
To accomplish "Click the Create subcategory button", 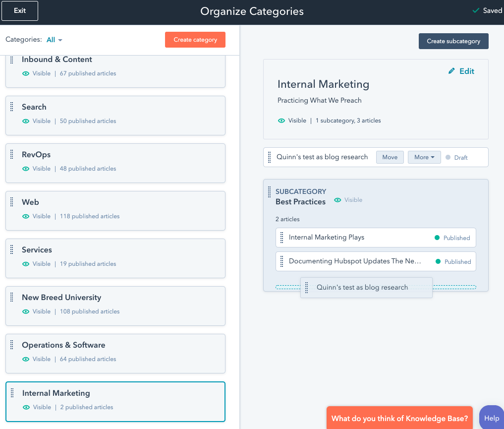I will [453, 41].
